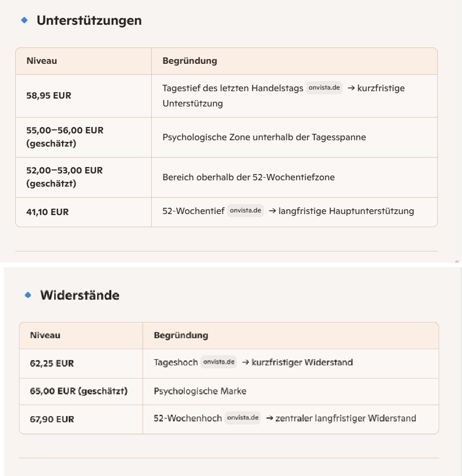This screenshot has width=462, height=476.
Task: Click the Begründung header in Unterstützungen table
Action: [x=190, y=61]
